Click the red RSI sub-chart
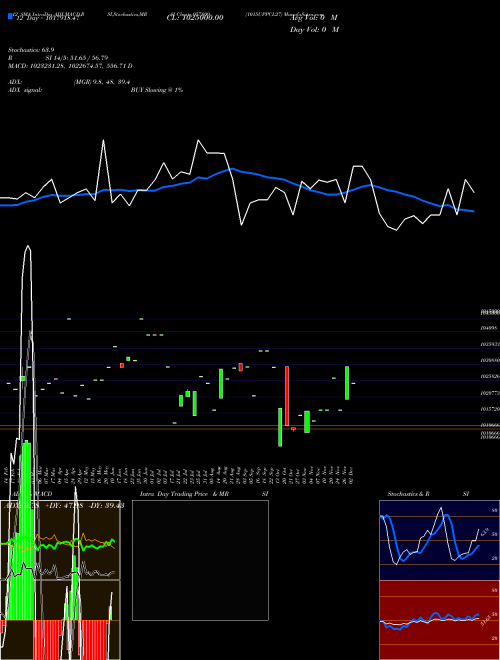This screenshot has height=660, width=500. click(439, 620)
